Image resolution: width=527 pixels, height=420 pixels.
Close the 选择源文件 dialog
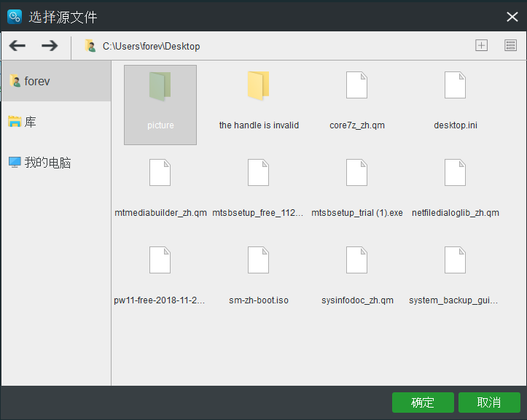coord(512,17)
